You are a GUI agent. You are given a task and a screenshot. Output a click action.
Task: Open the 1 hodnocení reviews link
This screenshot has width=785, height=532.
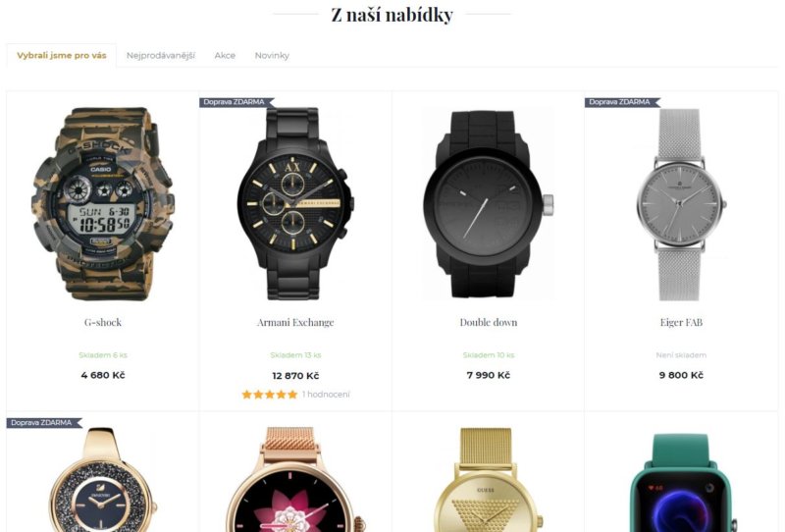[326, 395]
